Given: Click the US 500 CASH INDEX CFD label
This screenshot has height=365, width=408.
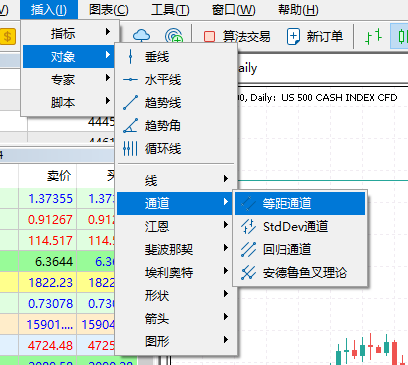Looking at the screenshot, I should tap(339, 98).
